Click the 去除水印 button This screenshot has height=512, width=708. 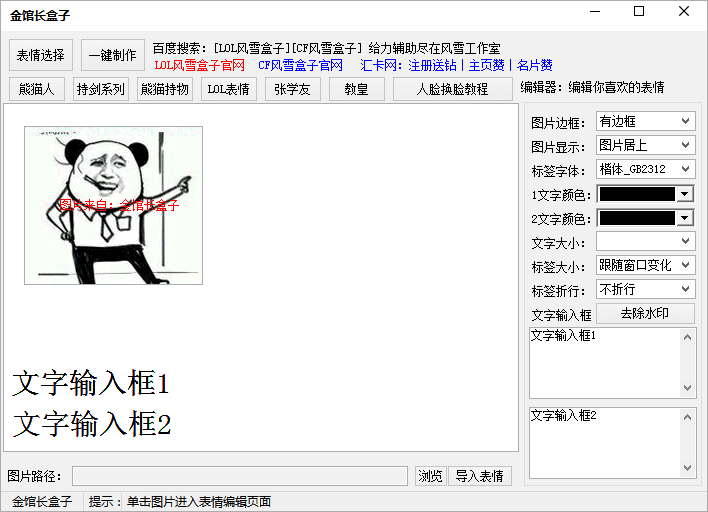[x=645, y=313]
